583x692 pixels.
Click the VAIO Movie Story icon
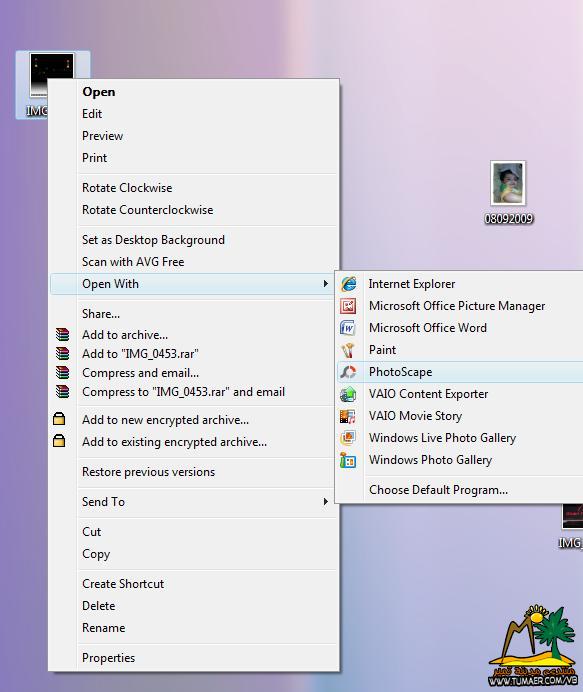coord(348,416)
